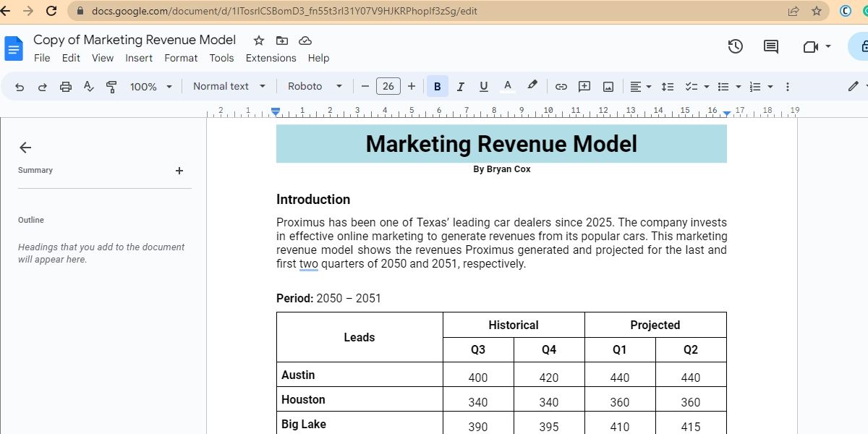Click the Undo icon in toolbar
868x434 pixels.
20,87
